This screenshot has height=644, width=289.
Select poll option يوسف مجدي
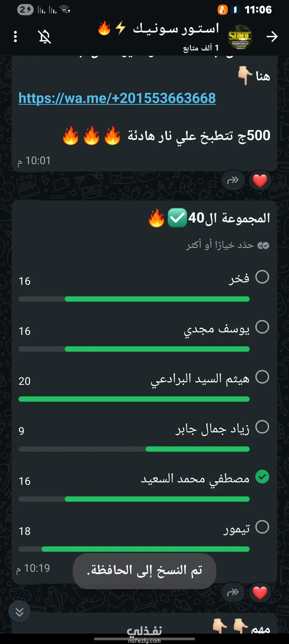262,327
